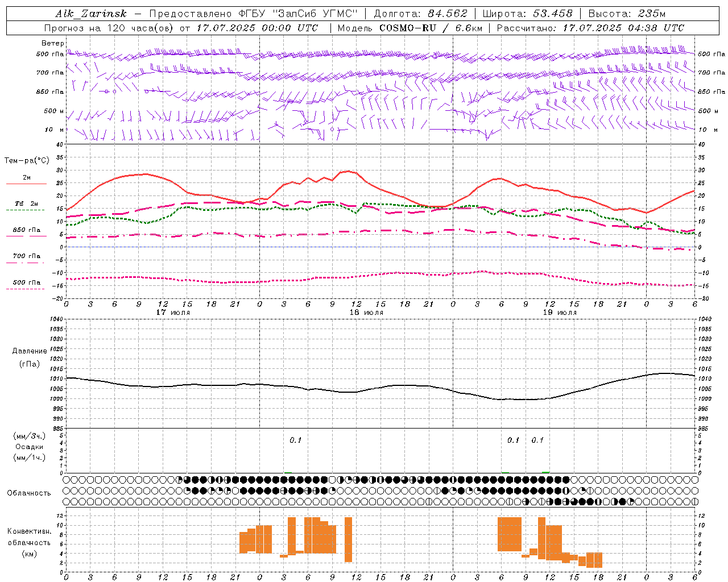
Task: Click the 0.1 precipitation value on 18 июля
Action: coord(295,440)
